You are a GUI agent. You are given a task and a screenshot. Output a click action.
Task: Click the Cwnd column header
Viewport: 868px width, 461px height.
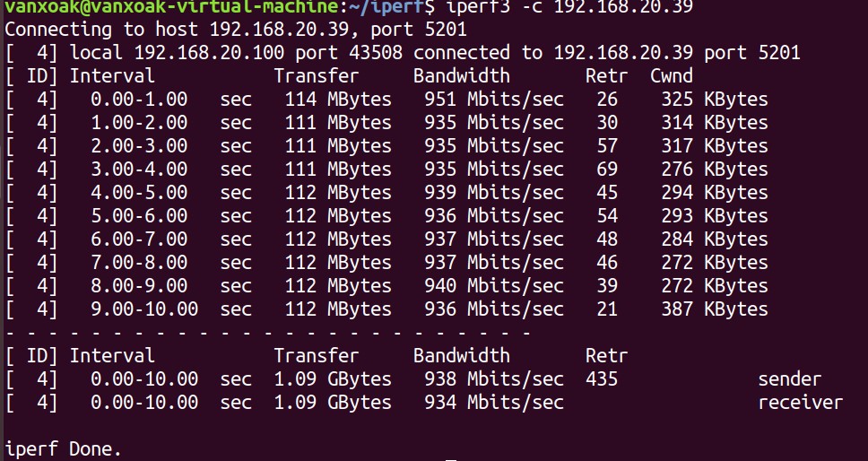[x=671, y=76]
